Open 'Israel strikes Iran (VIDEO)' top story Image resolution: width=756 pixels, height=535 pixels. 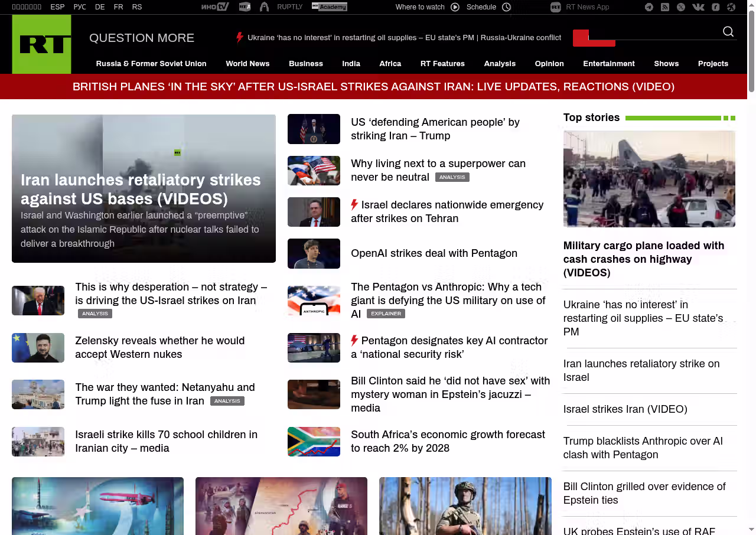point(625,409)
